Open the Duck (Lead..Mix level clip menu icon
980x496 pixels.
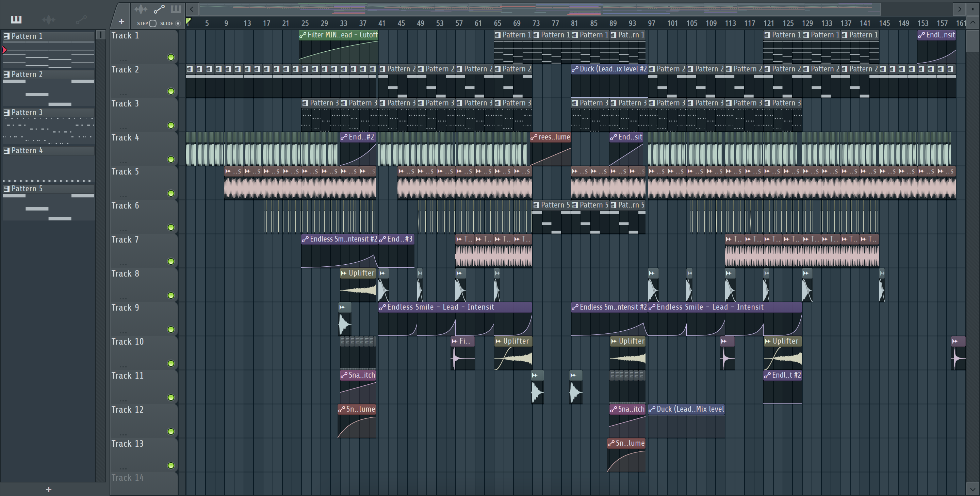coord(652,409)
